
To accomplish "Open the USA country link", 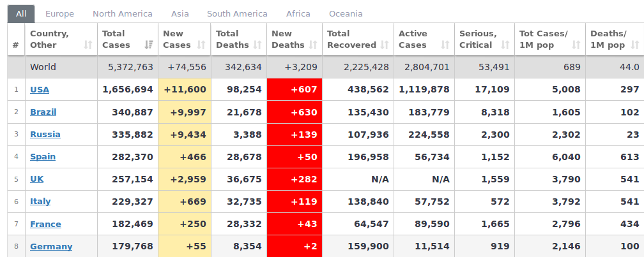I will click(40, 90).
